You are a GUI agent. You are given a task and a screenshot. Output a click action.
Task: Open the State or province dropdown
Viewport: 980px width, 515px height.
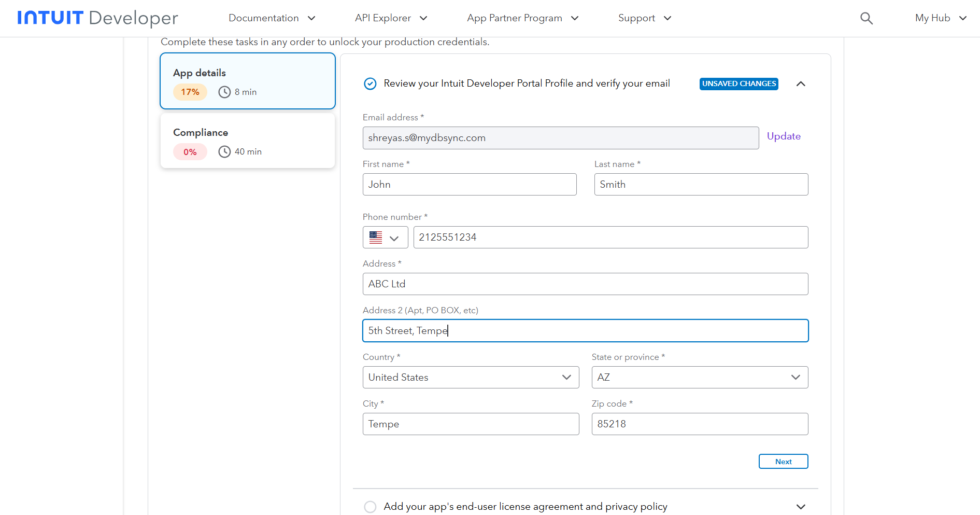tap(699, 378)
